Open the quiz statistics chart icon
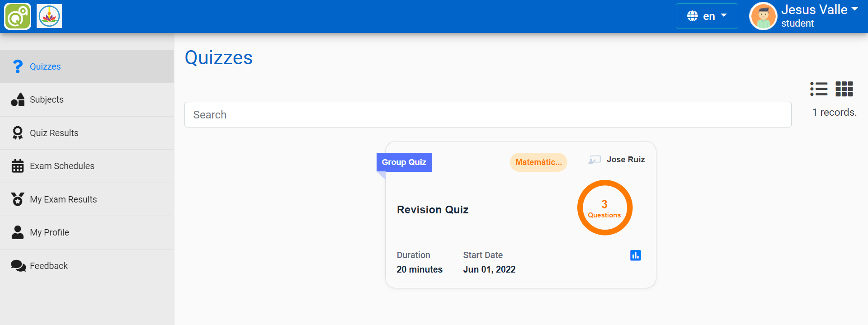 (635, 255)
